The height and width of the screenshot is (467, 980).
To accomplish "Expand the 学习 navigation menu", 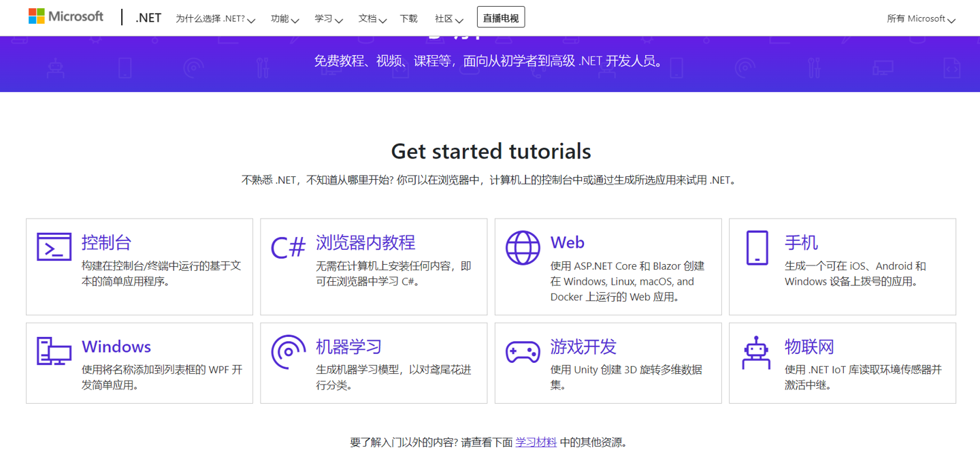I will tap(328, 19).
